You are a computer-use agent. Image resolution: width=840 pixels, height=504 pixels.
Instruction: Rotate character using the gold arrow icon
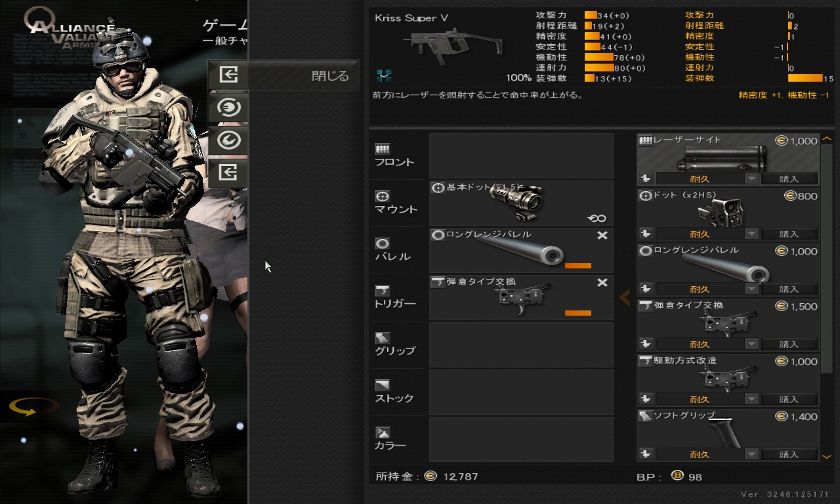[32, 408]
